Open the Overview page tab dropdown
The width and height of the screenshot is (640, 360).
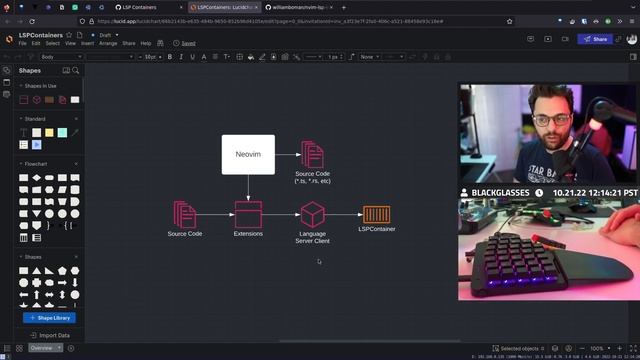tap(59, 348)
